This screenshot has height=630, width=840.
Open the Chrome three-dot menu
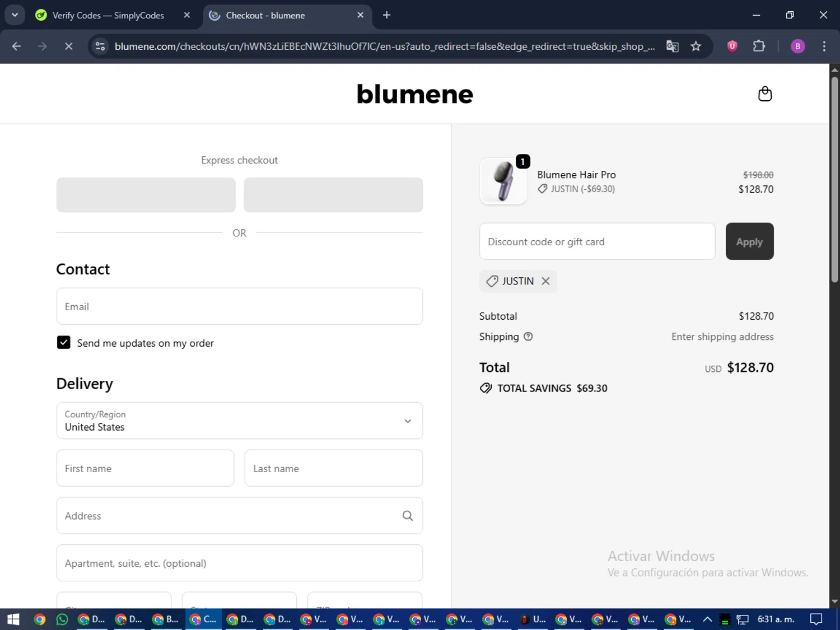click(824, 46)
